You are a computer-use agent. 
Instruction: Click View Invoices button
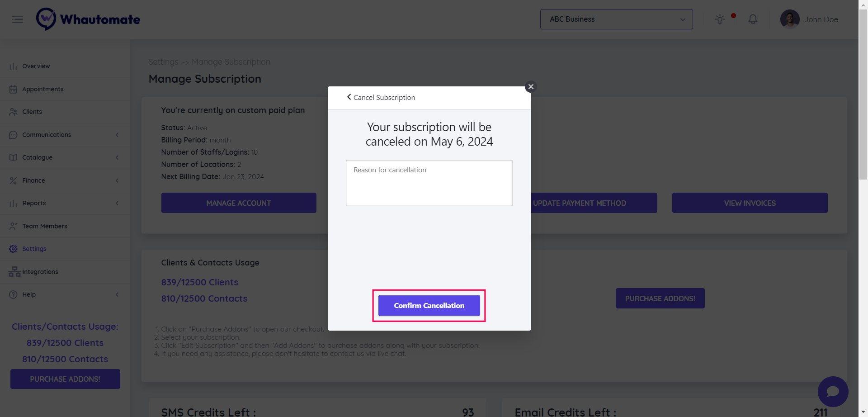click(750, 203)
